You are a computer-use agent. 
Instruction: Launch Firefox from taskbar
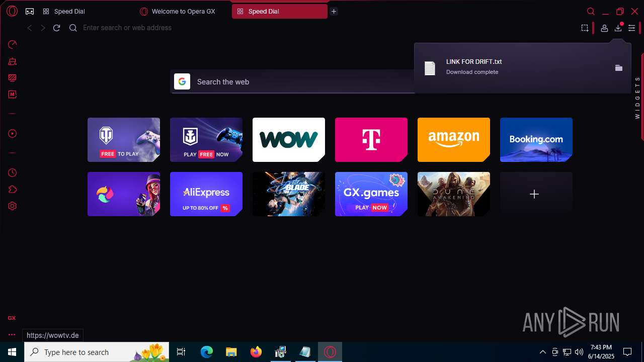pyautogui.click(x=256, y=352)
